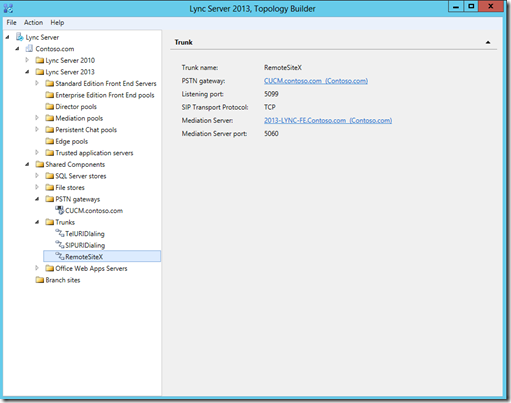
Task: Select the Branch sites label
Action: (x=63, y=280)
